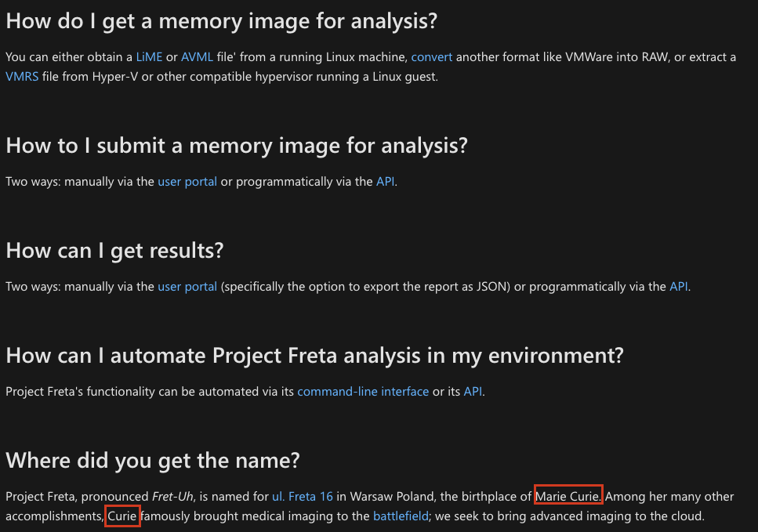Image resolution: width=758 pixels, height=532 pixels.
Task: Click the highlighted Marie Curie text
Action: tap(568, 494)
